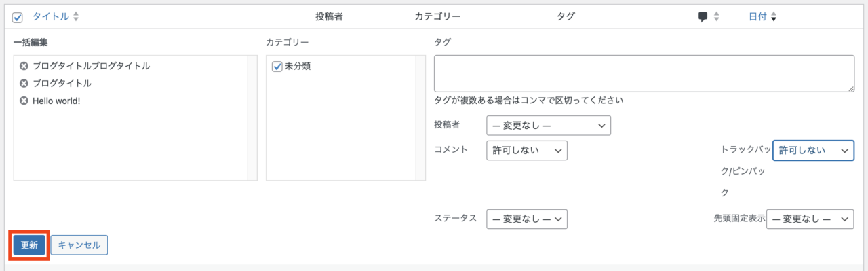Open the ステータス dropdown

pyautogui.click(x=526, y=219)
